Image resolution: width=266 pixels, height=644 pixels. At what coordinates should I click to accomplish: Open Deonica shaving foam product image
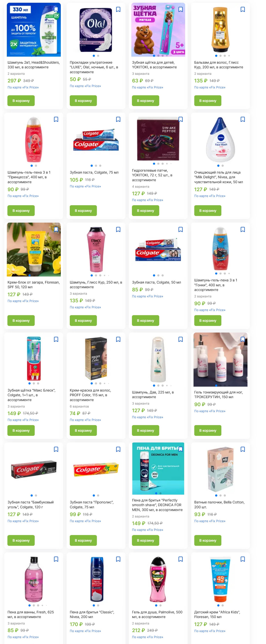point(158,468)
